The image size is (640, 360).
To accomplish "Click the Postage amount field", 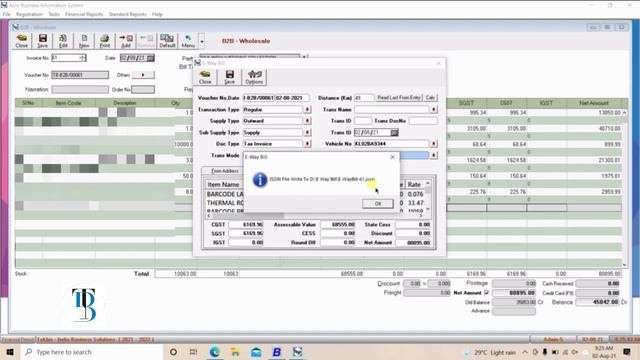I will (514, 283).
